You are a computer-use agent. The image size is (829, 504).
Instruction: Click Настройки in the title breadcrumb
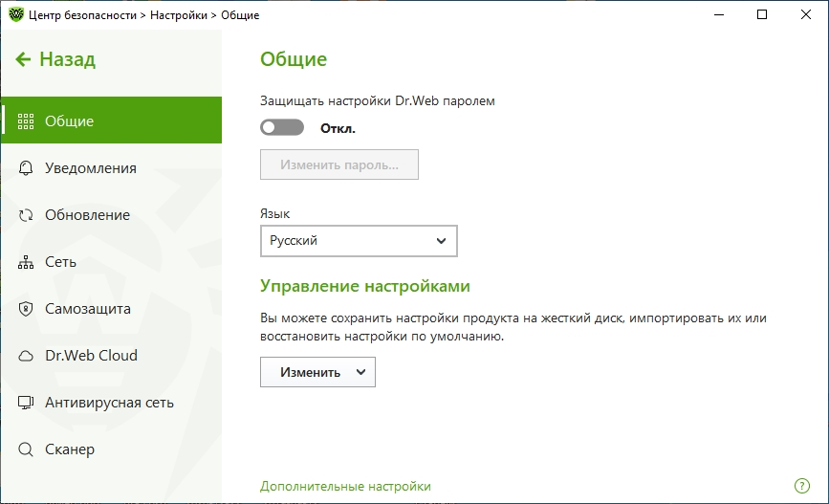point(179,15)
